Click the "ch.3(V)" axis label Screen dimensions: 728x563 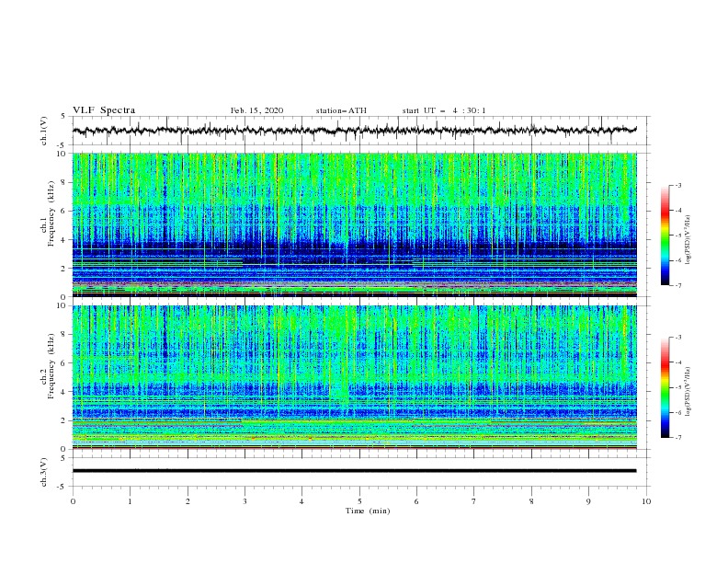click(44, 472)
